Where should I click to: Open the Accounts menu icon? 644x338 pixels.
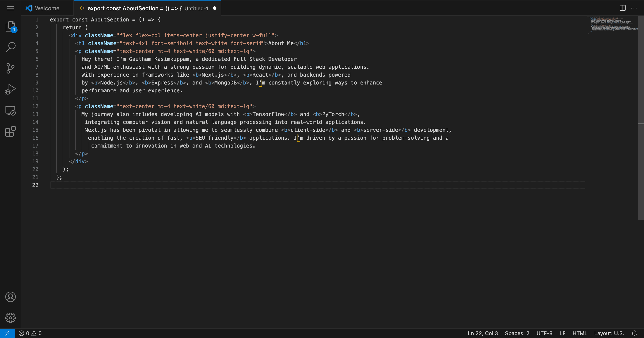pos(11,297)
